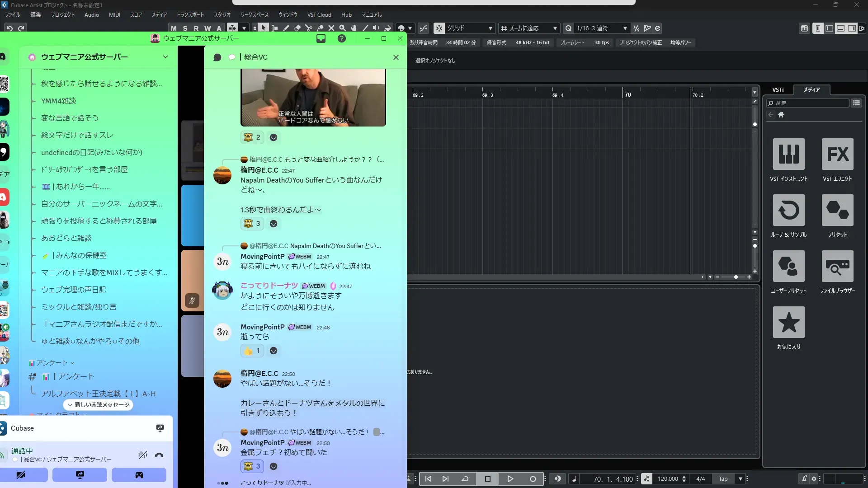Jump to new unread messages
Screen dimensions: 868x488
tap(98, 405)
